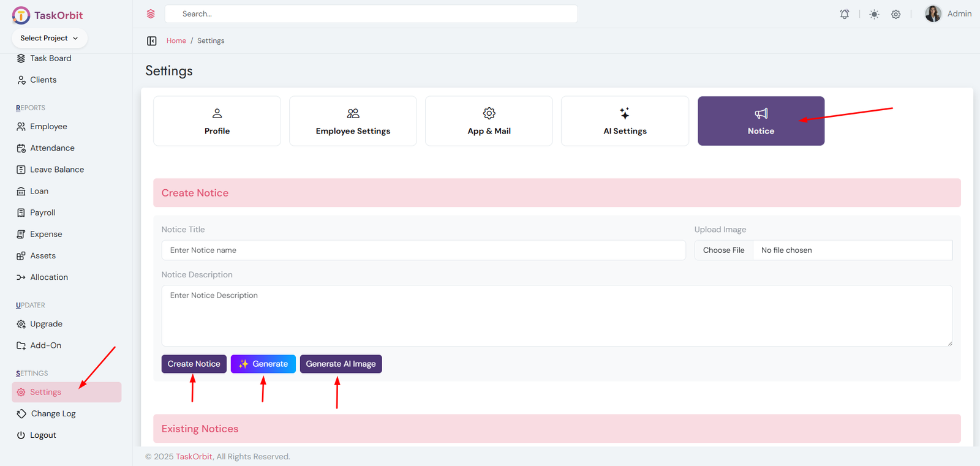980x466 pixels.
Task: Click the Logout power icon
Action: (21, 435)
